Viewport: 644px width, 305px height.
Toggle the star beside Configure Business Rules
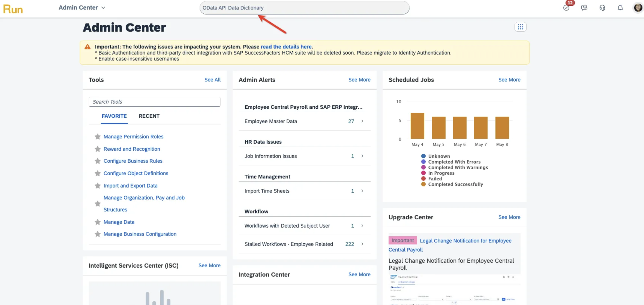(x=98, y=161)
